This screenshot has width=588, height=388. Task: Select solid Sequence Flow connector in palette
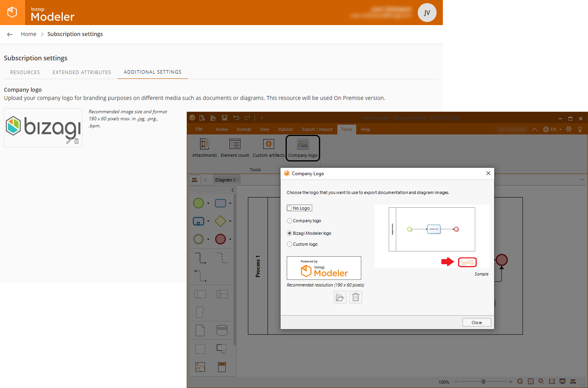(200, 258)
